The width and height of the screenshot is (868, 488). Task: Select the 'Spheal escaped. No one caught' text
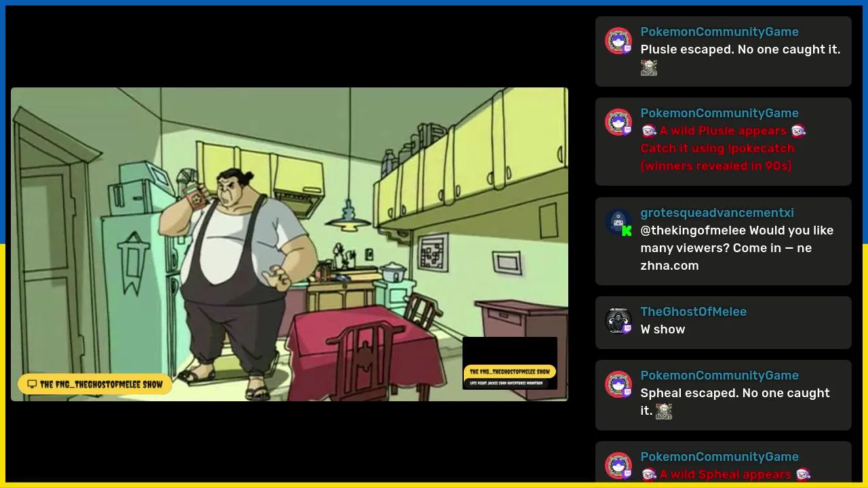click(x=735, y=393)
